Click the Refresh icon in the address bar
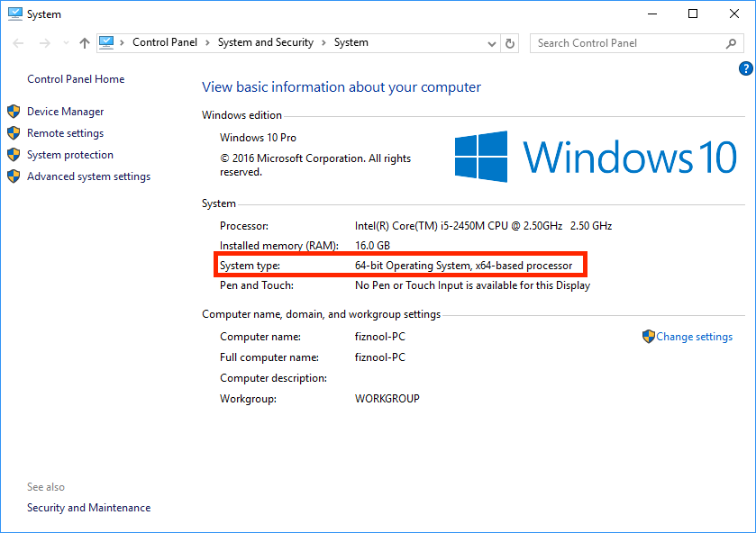Screen dimensions: 756x533 coord(510,42)
